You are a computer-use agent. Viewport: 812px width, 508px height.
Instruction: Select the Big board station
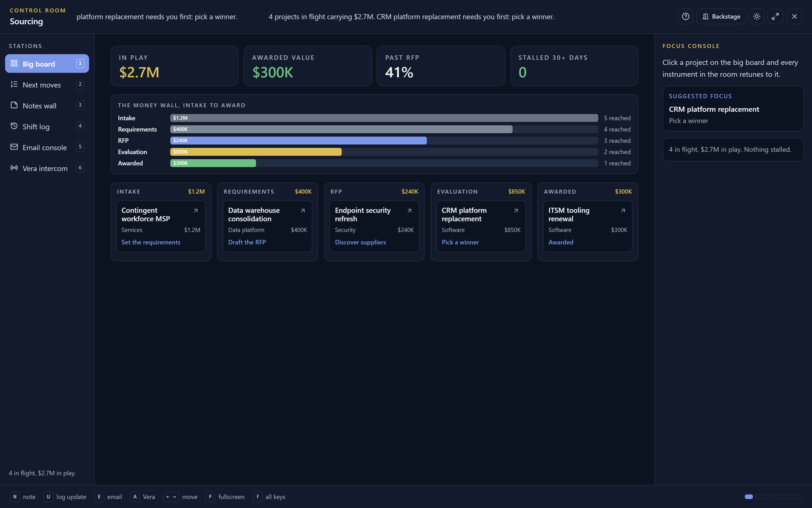point(47,63)
